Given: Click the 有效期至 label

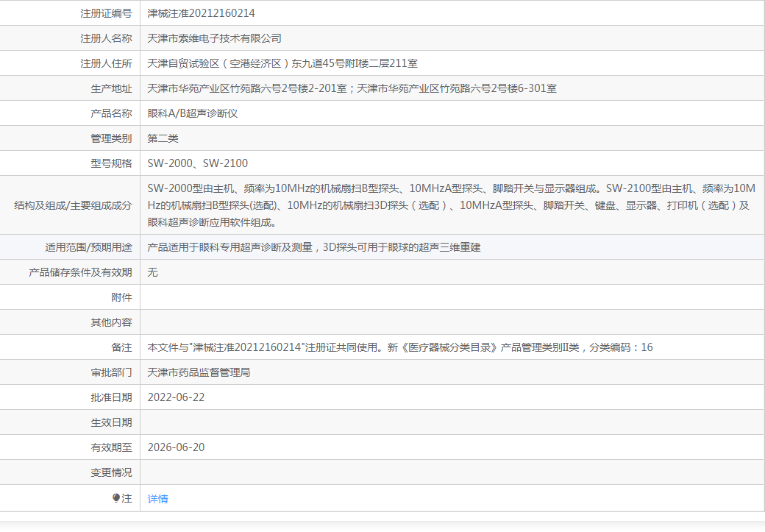Looking at the screenshot, I should [x=111, y=447].
